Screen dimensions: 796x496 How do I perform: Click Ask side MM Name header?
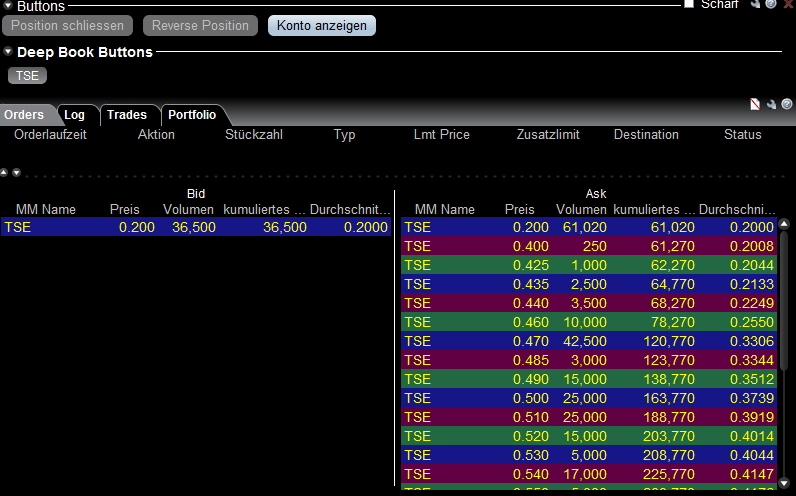445,210
